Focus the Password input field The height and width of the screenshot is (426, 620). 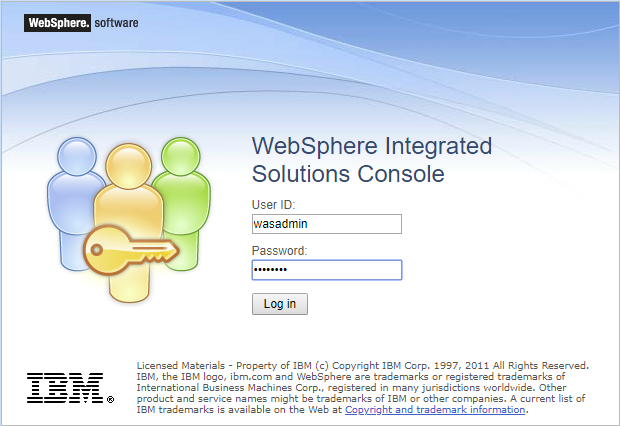coord(327,270)
